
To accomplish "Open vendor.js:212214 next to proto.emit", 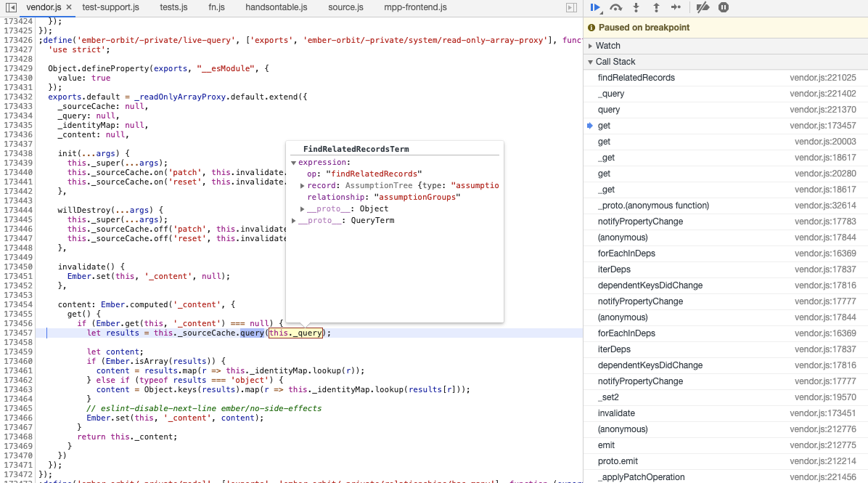I will (x=822, y=460).
